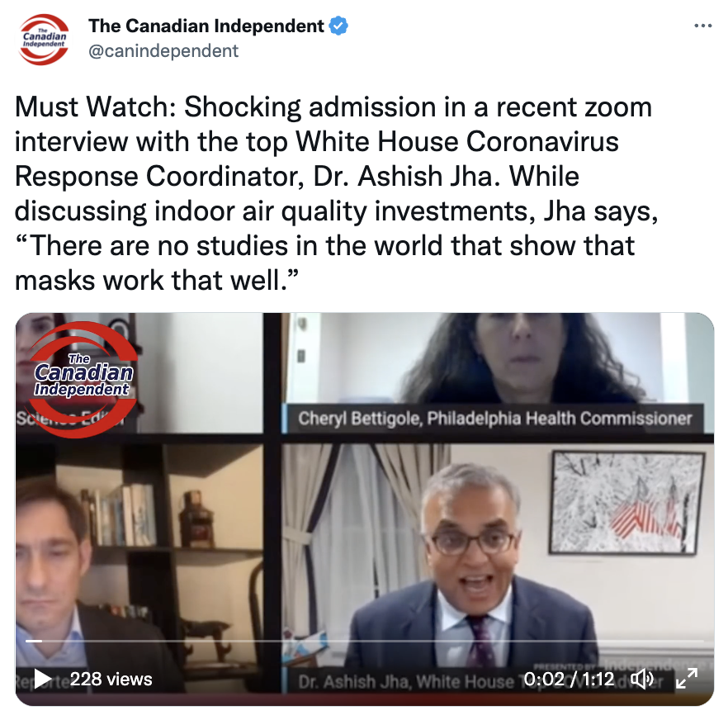Screen dimensions: 728x720
Task: Open the @canindependent handle link
Action: click(x=163, y=51)
